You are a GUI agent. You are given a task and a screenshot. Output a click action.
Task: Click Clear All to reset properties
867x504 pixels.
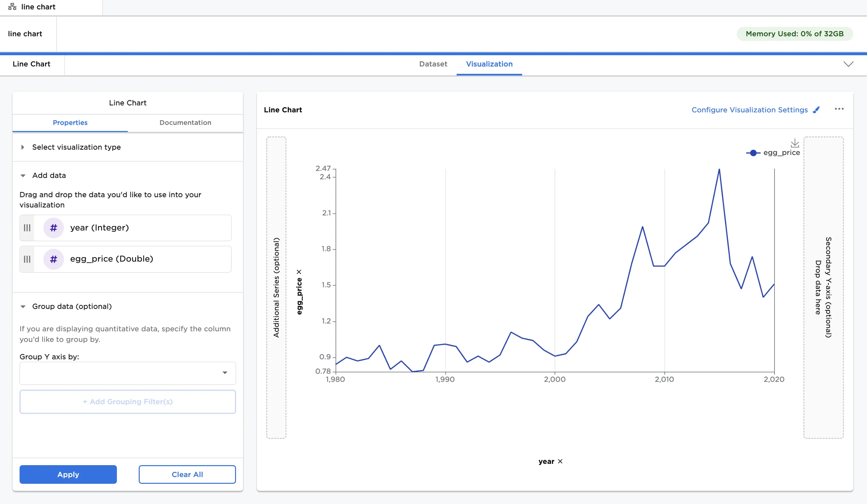tap(187, 474)
